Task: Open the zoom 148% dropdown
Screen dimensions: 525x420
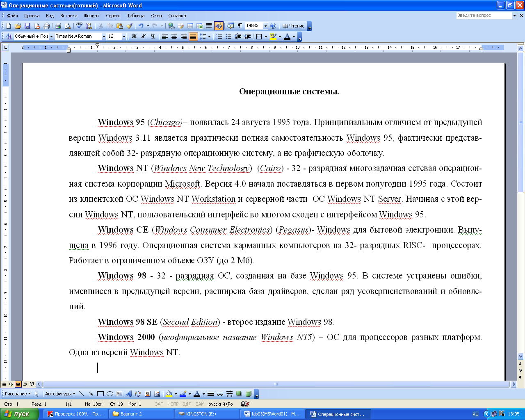Action: point(265,26)
